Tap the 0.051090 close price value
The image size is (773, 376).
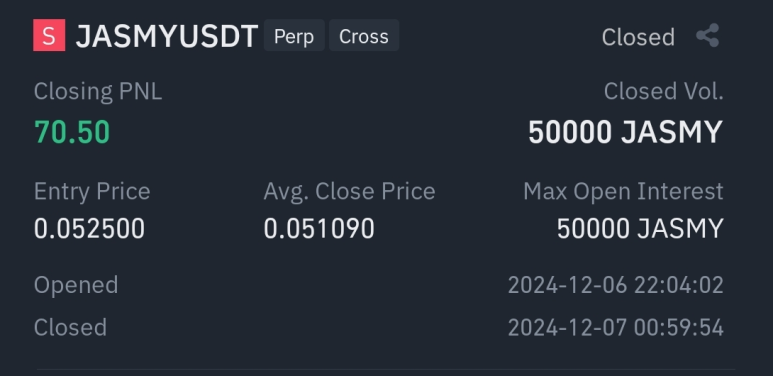coord(319,229)
